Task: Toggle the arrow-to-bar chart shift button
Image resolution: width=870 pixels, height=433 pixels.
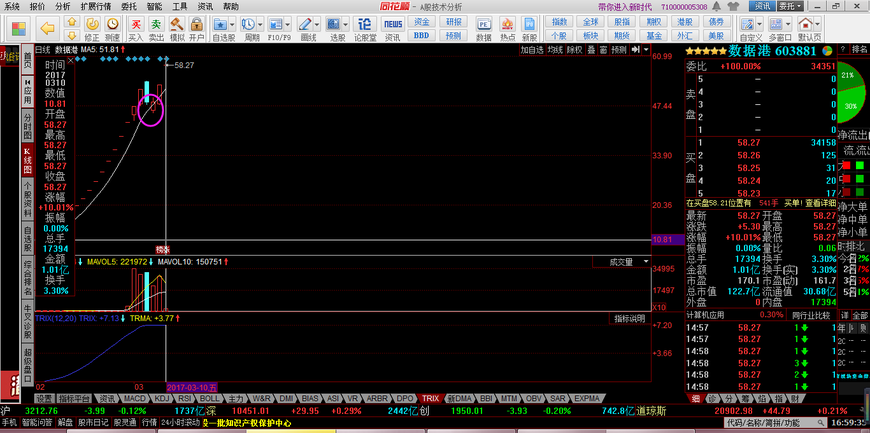Action: 635,49
